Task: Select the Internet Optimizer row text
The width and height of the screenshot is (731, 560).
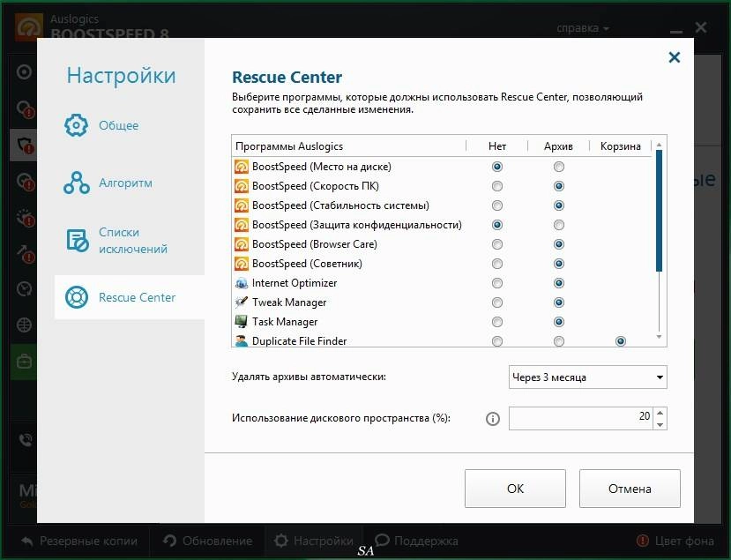Action: point(295,283)
